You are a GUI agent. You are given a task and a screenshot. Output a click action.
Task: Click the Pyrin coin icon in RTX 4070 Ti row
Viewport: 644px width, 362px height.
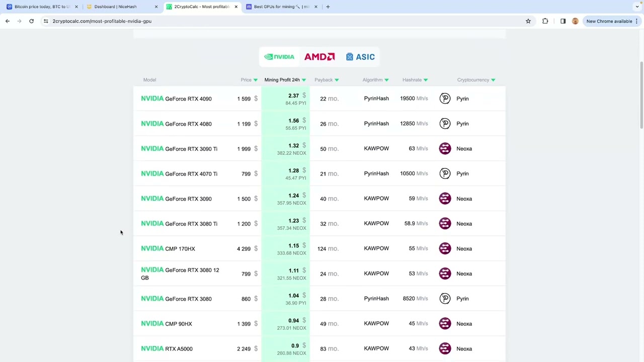445,173
